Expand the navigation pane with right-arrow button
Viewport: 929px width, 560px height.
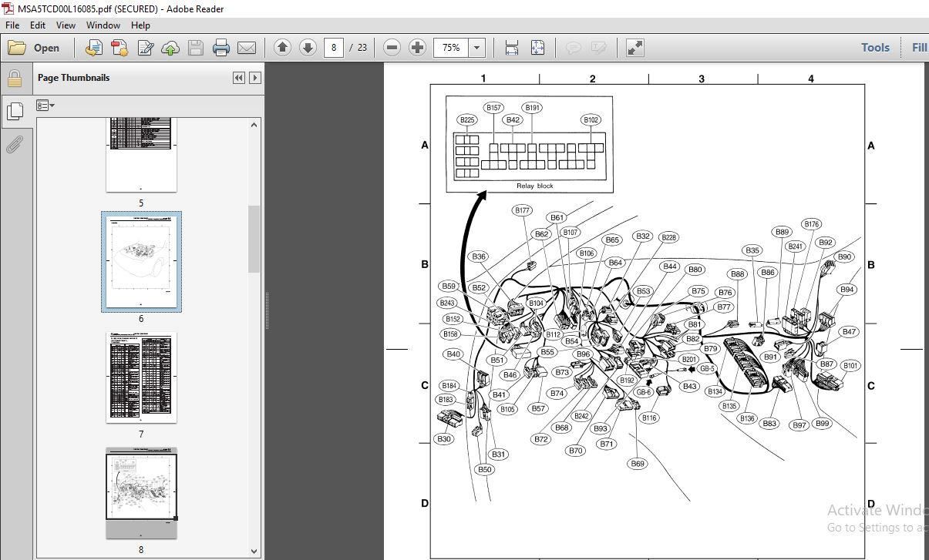[254, 78]
